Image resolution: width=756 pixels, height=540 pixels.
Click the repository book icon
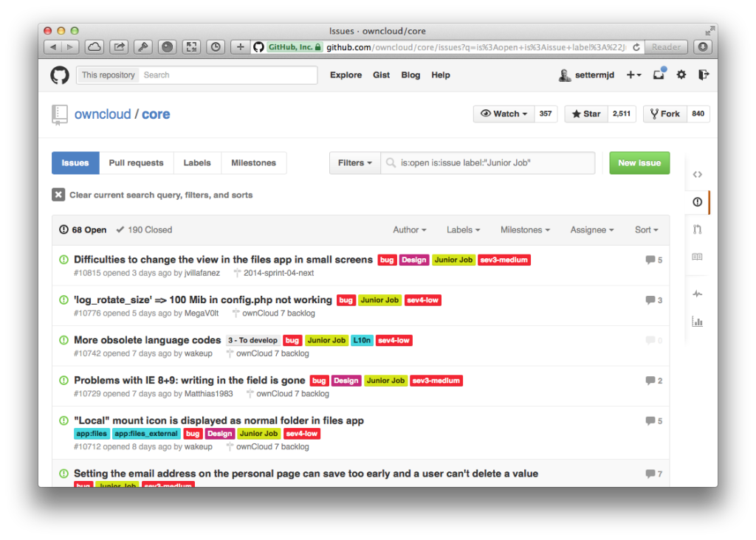click(59, 114)
